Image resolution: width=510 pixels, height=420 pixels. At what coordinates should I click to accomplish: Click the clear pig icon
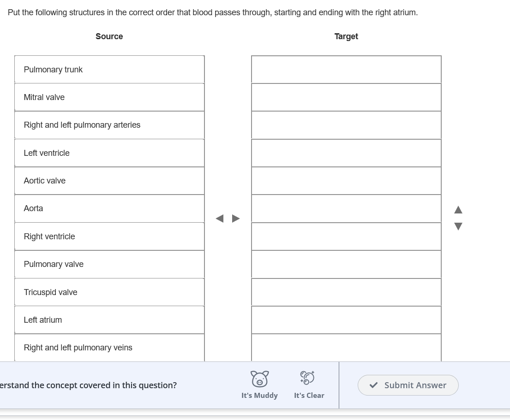(x=308, y=378)
